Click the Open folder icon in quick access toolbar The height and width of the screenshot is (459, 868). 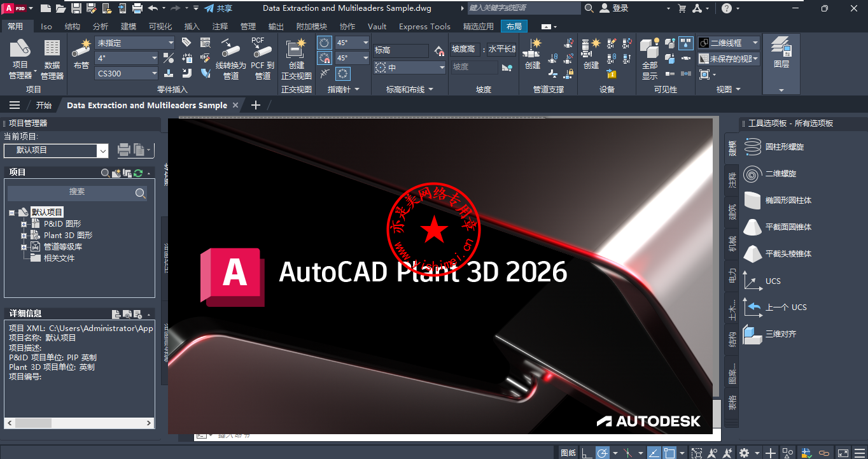click(60, 8)
